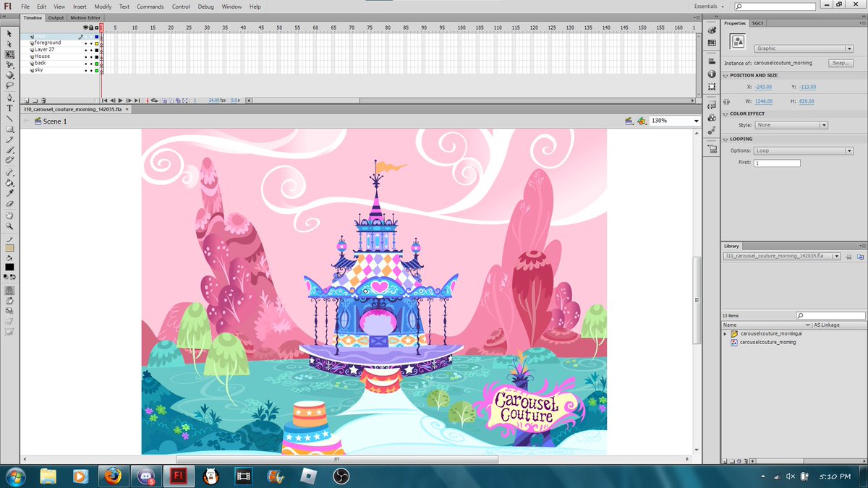Select the Subselection tool
This screenshot has height=488, width=868.
9,43
